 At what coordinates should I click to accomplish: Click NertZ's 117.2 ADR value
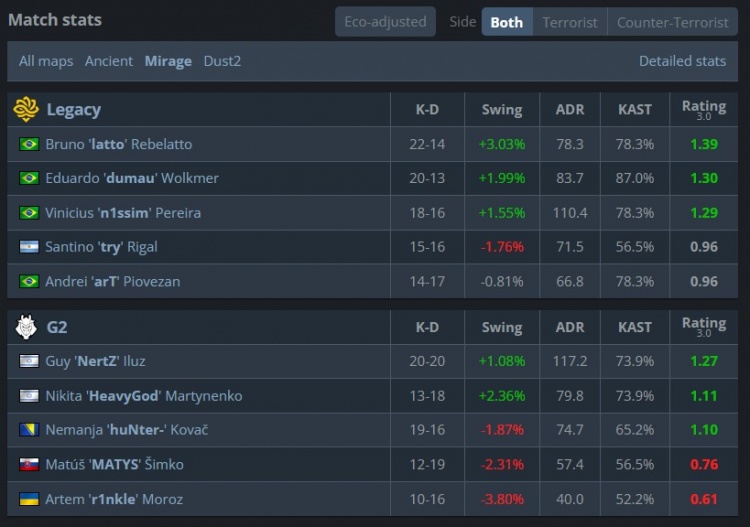[570, 361]
